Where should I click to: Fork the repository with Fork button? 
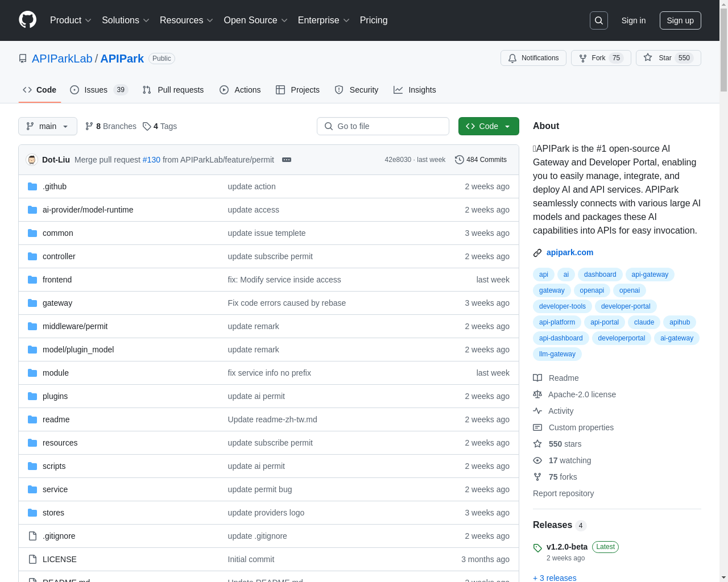coord(601,58)
